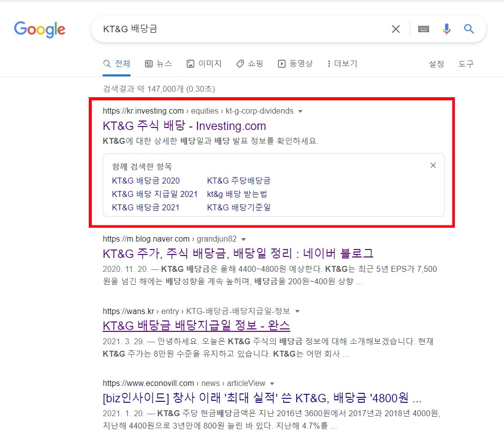Close the 함께 검색한 항목 box
Image resolution: width=504 pixels, height=441 pixels.
click(433, 165)
